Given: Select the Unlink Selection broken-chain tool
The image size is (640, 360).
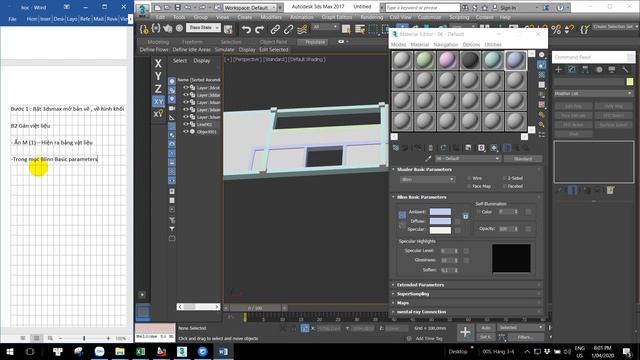Looking at the screenshot, I should click(x=289, y=29).
